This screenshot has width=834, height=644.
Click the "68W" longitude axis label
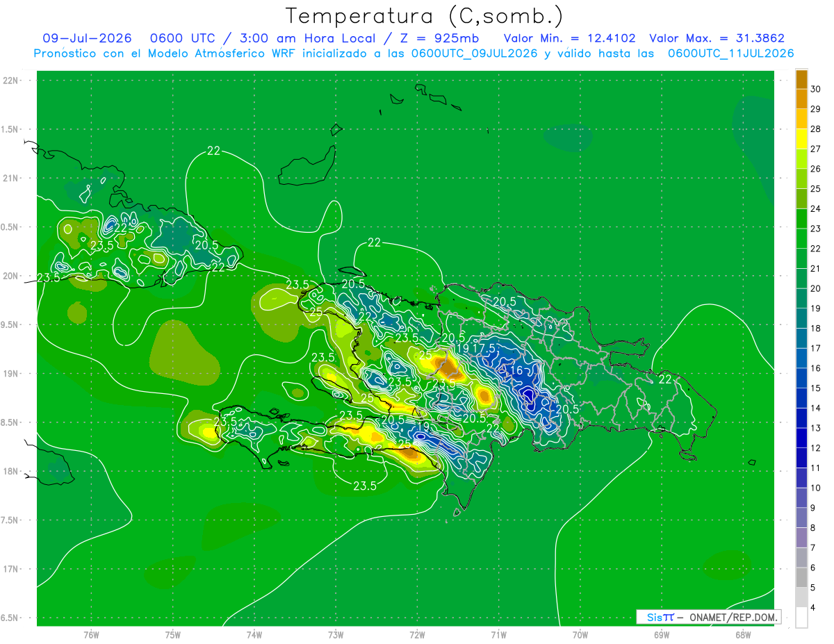click(x=743, y=635)
